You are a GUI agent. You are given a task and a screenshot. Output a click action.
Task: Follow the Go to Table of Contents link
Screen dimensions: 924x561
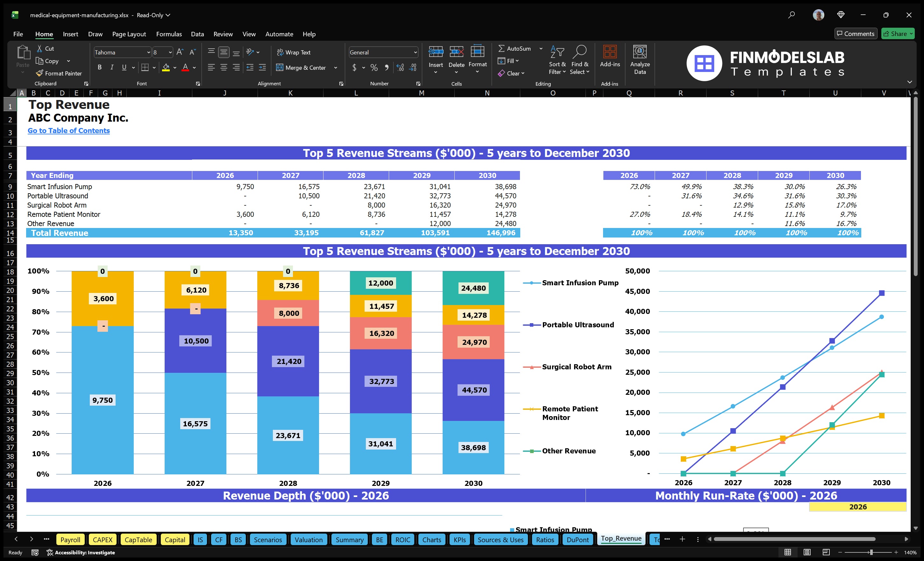pyautogui.click(x=69, y=131)
